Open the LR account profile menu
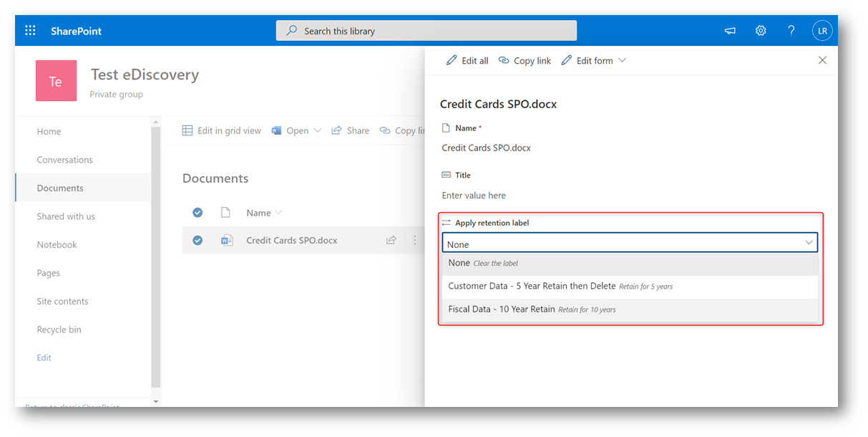 [x=822, y=31]
